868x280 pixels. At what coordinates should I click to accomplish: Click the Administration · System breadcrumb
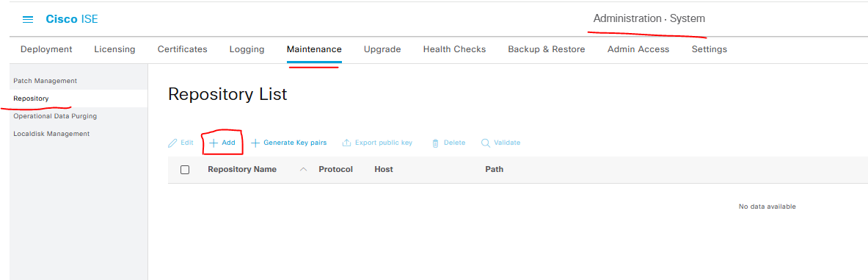649,18
